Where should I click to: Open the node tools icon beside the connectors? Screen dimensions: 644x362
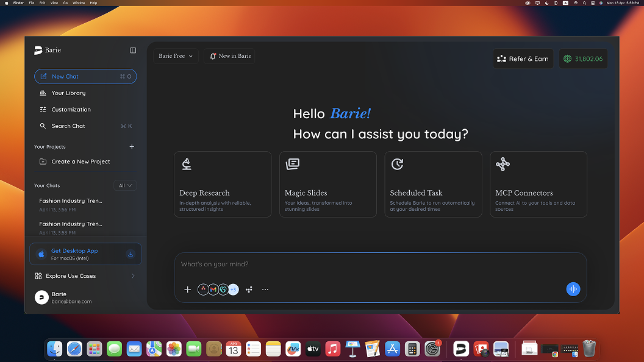(x=249, y=289)
